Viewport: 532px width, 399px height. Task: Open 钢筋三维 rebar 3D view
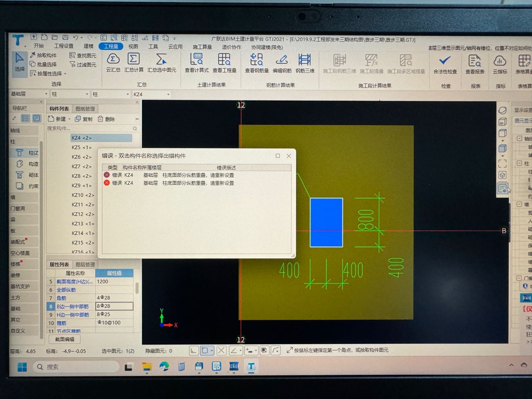[305, 63]
